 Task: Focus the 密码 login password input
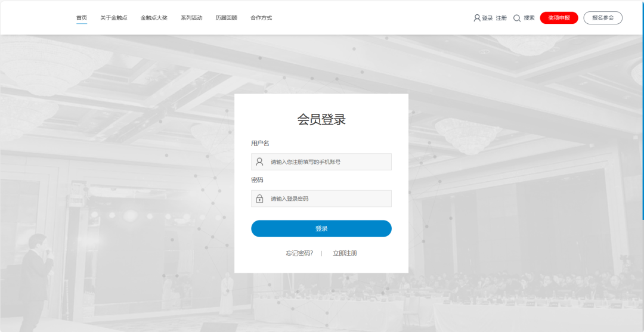pos(328,198)
